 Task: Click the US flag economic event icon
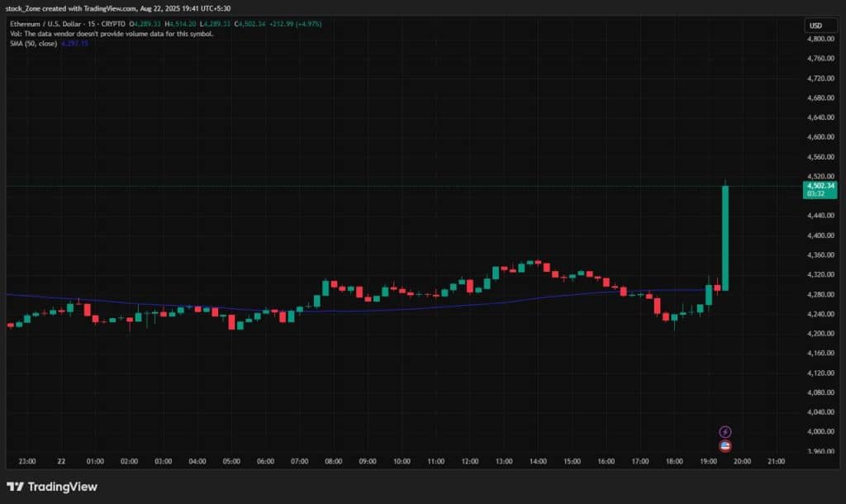click(725, 446)
